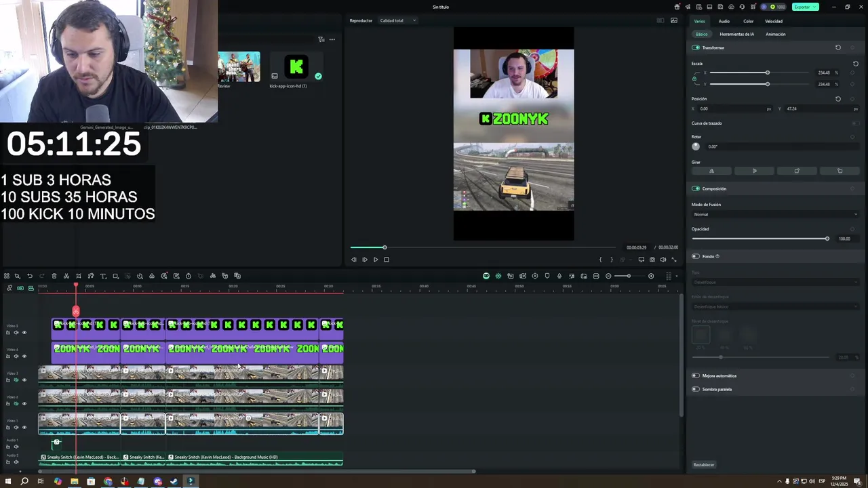The height and width of the screenshot is (488, 868).
Task: Click the Restablecer button
Action: tap(704, 465)
